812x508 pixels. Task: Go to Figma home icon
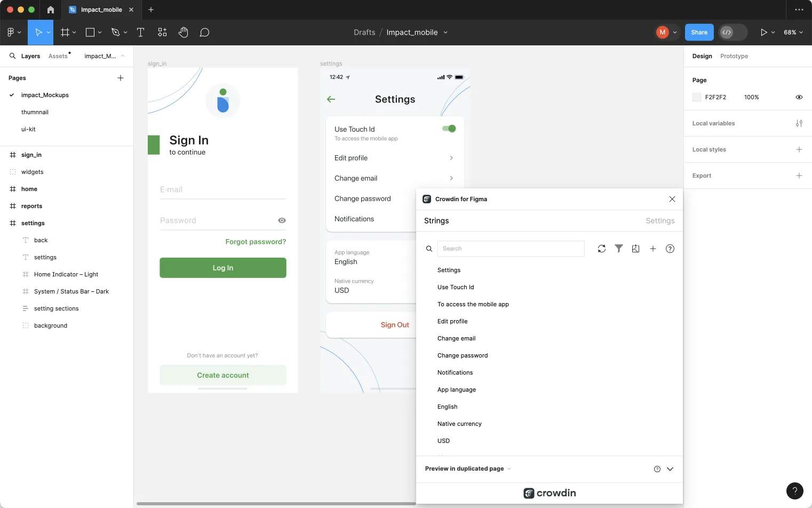(x=51, y=10)
